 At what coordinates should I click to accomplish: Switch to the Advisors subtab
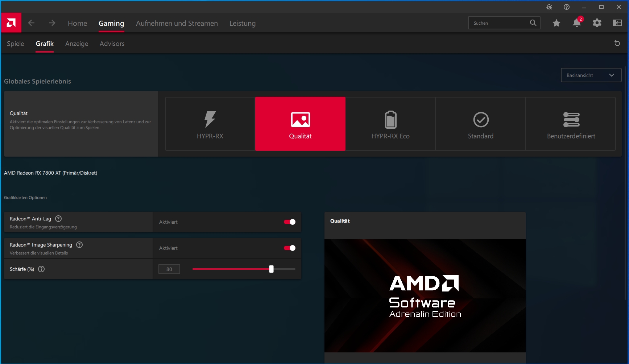(x=112, y=44)
